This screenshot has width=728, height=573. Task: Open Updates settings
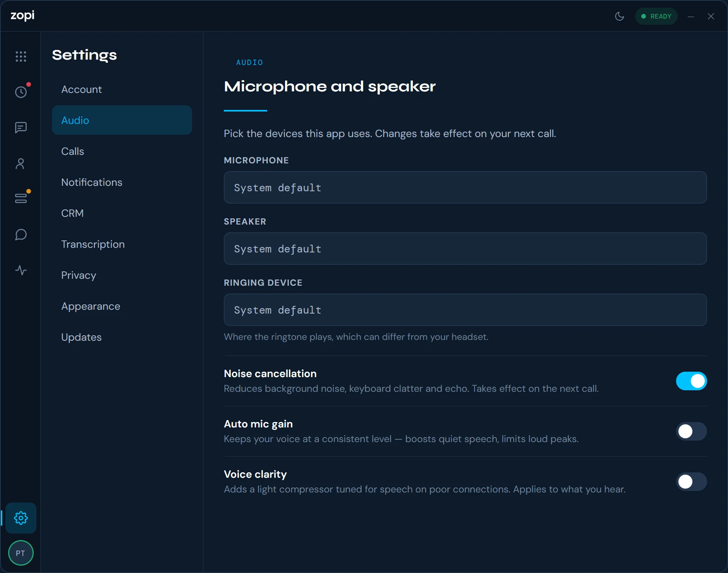[x=122, y=337]
